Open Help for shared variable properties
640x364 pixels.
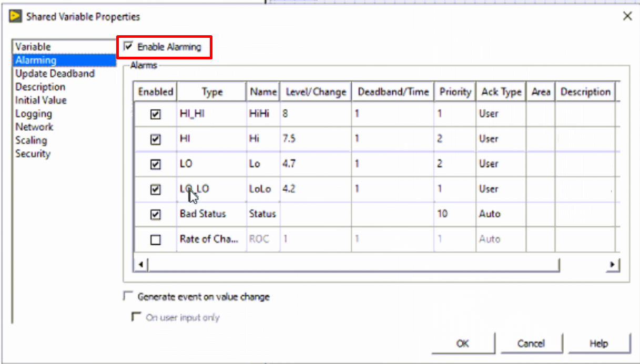point(598,344)
